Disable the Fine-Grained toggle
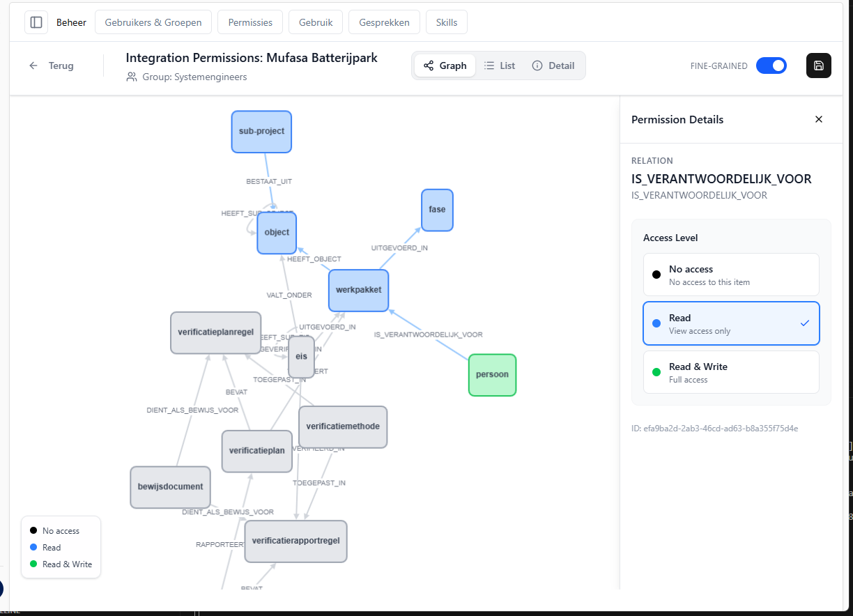853x616 pixels. [771, 66]
